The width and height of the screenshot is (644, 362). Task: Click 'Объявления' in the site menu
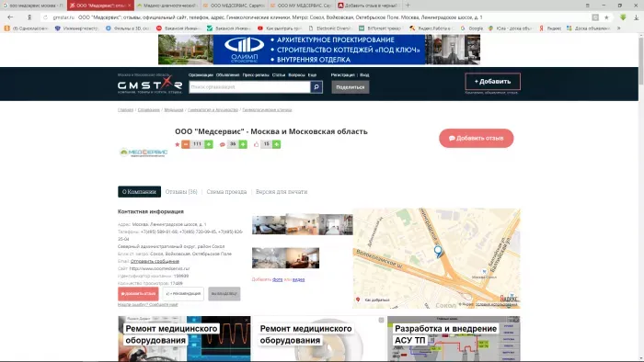(227, 75)
